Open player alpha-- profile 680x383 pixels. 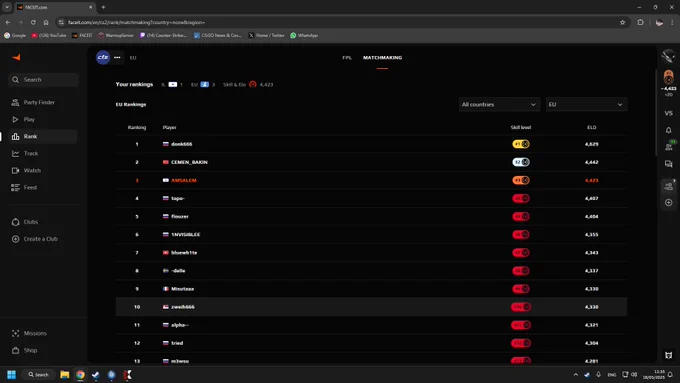(x=180, y=325)
